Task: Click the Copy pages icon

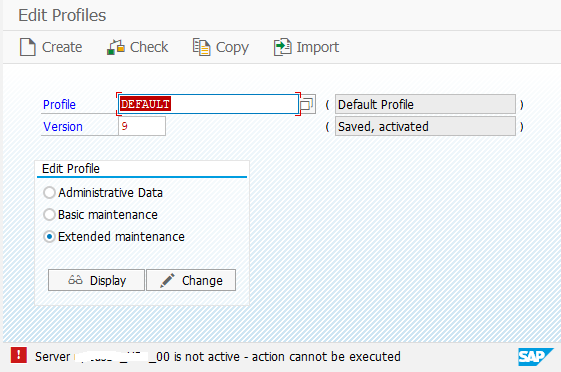Action: click(201, 47)
